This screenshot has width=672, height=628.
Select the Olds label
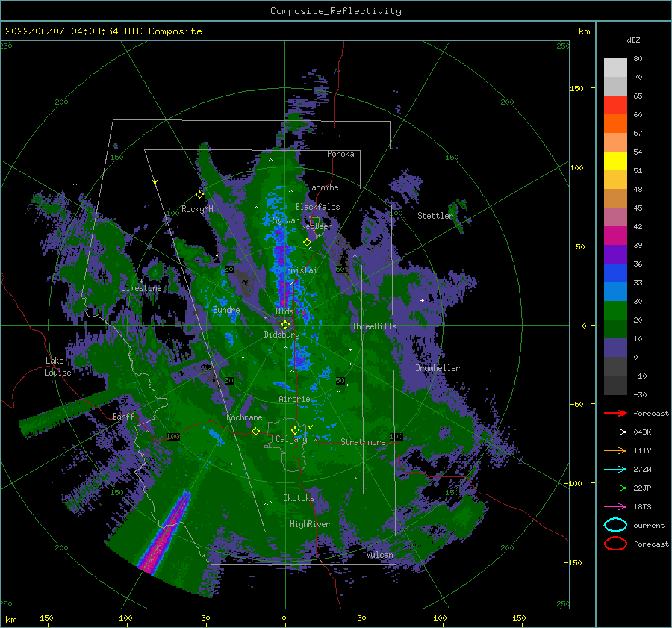click(x=284, y=311)
